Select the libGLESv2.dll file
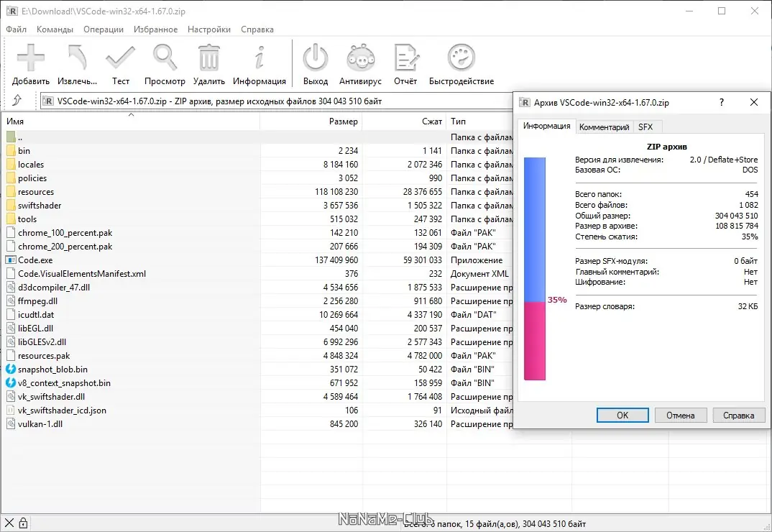The image size is (772, 532). [x=256, y=342]
